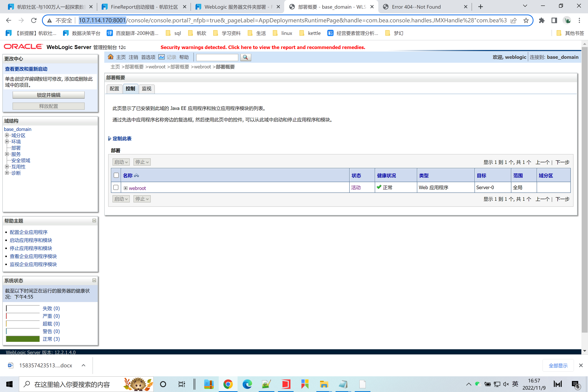
Task: Click the Cortana circle icon
Action: 163,384
